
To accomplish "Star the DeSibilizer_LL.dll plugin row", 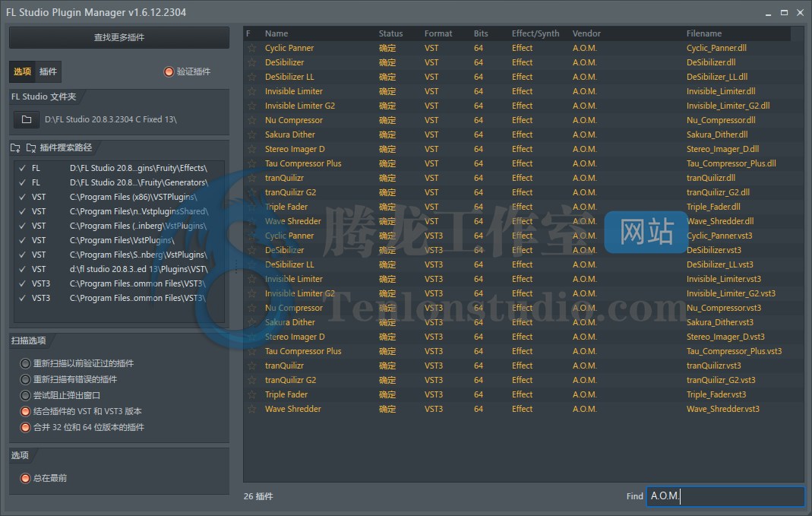I will (251, 78).
